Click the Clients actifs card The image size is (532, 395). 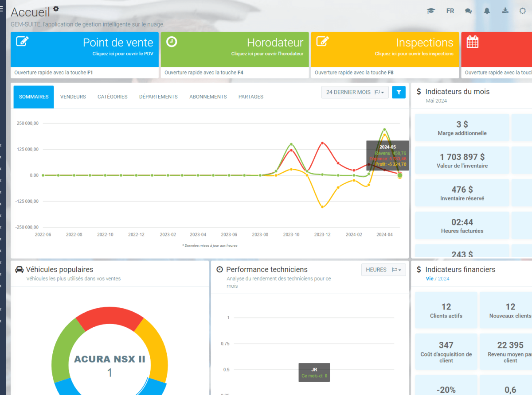(x=446, y=310)
